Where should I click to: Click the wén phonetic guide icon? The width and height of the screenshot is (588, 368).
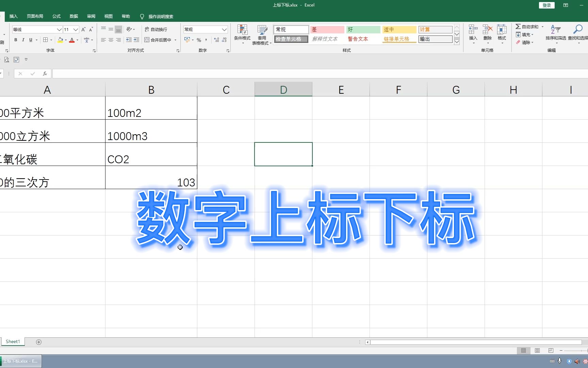pyautogui.click(x=87, y=40)
